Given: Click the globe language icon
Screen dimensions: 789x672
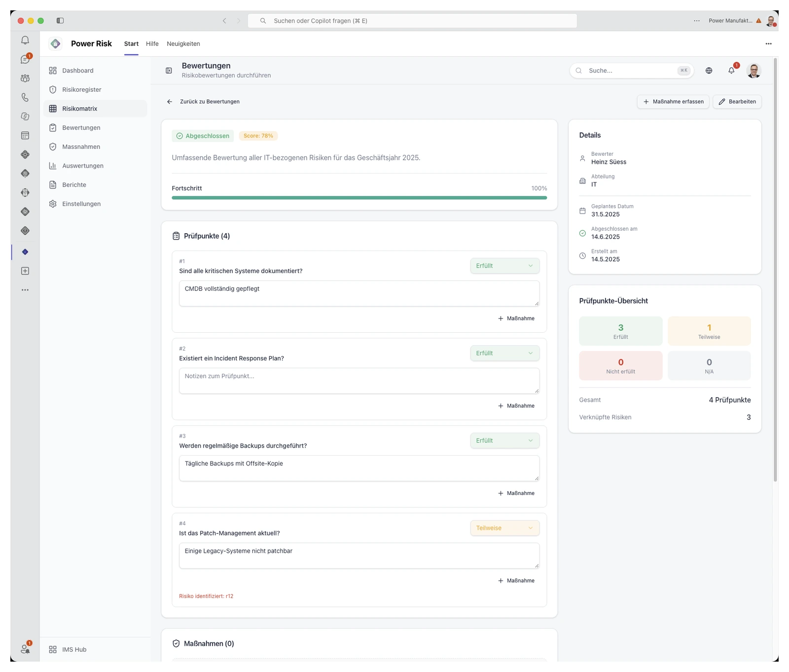Looking at the screenshot, I should [x=709, y=71].
